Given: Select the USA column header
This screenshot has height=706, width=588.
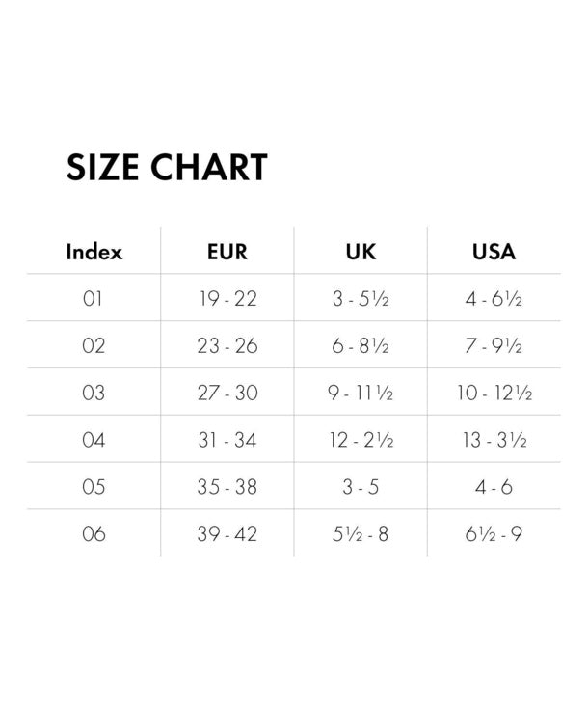Looking at the screenshot, I should [494, 252].
